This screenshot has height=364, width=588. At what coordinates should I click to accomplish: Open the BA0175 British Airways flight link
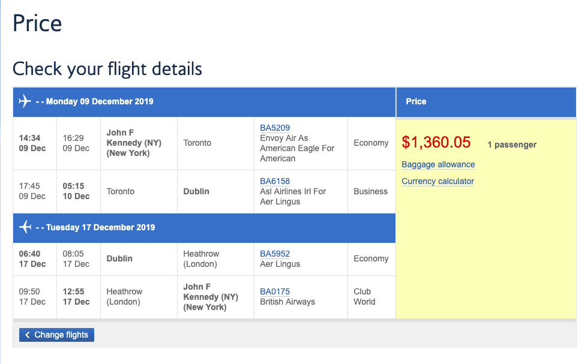click(275, 291)
